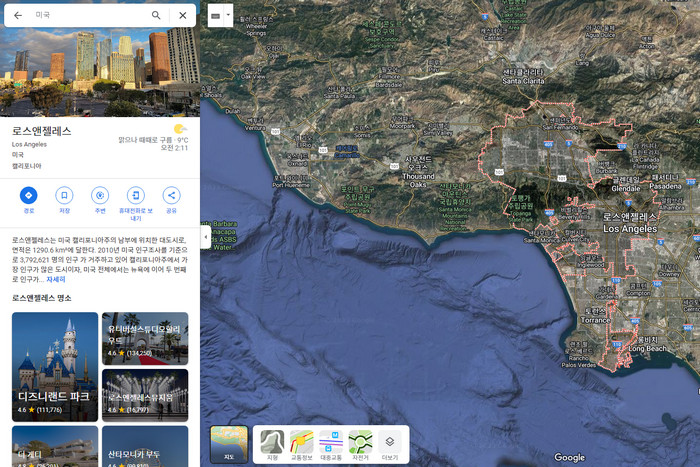Enable 자전거 bicycling layer
700x467 pixels.
pyautogui.click(x=361, y=445)
